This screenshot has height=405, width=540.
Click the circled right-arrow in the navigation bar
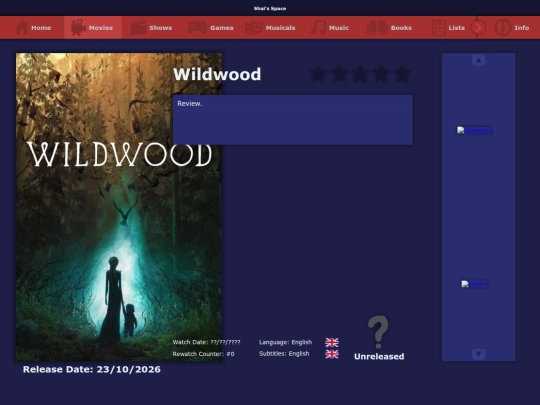(478, 28)
